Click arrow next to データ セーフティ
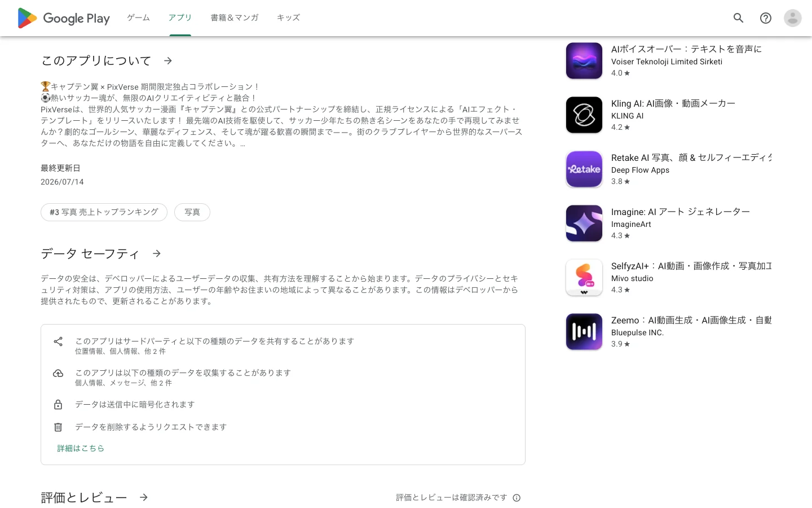Viewport: 812px width, 508px height. coord(157,253)
